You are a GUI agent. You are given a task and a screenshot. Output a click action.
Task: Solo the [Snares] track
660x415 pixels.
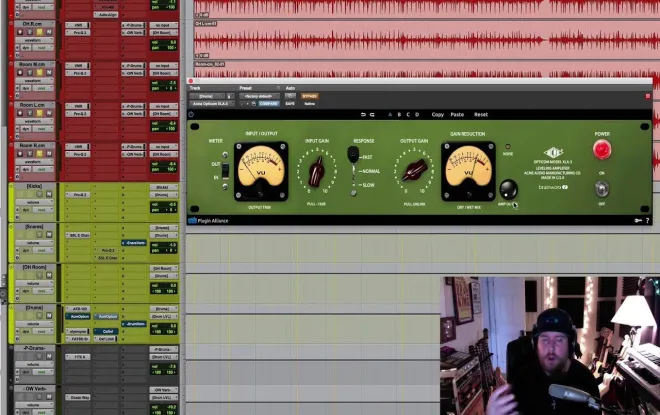(x=40, y=234)
